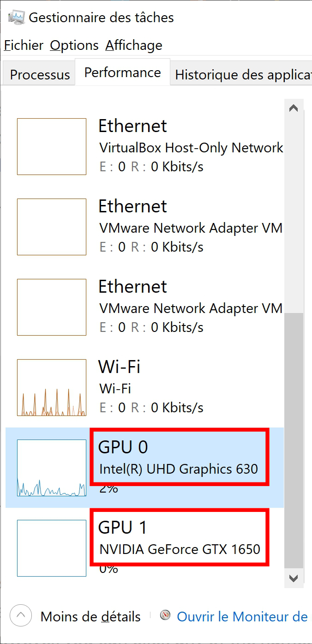Image resolution: width=312 pixels, height=644 pixels.
Task: Select the NVIDIA GeForce GTX 1650 entry
Action: pos(144,548)
